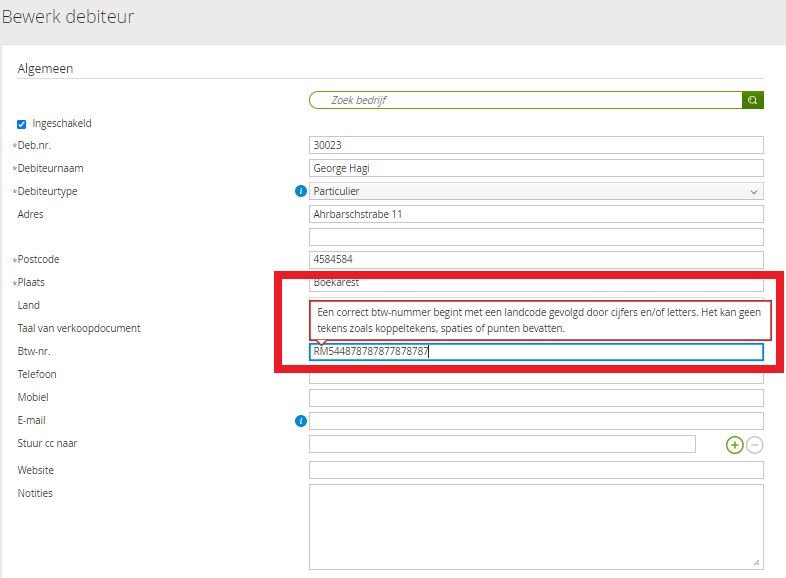Remove cc recipient with minus icon
Viewport: 786px width, 578px height.
754,445
